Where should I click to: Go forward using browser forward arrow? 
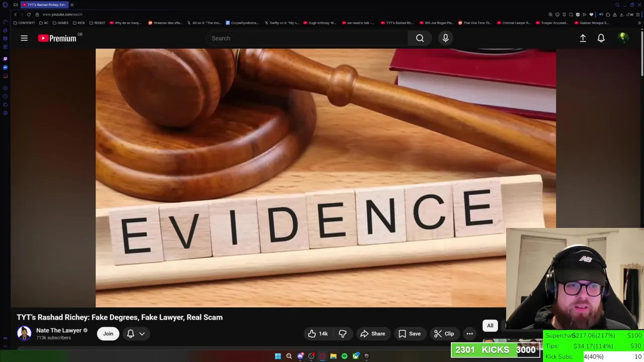22,15
